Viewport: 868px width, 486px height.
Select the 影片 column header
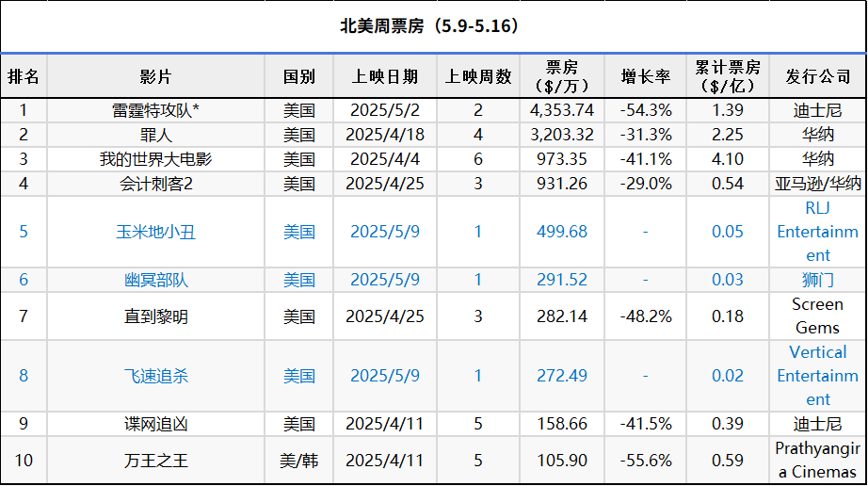[x=155, y=76]
